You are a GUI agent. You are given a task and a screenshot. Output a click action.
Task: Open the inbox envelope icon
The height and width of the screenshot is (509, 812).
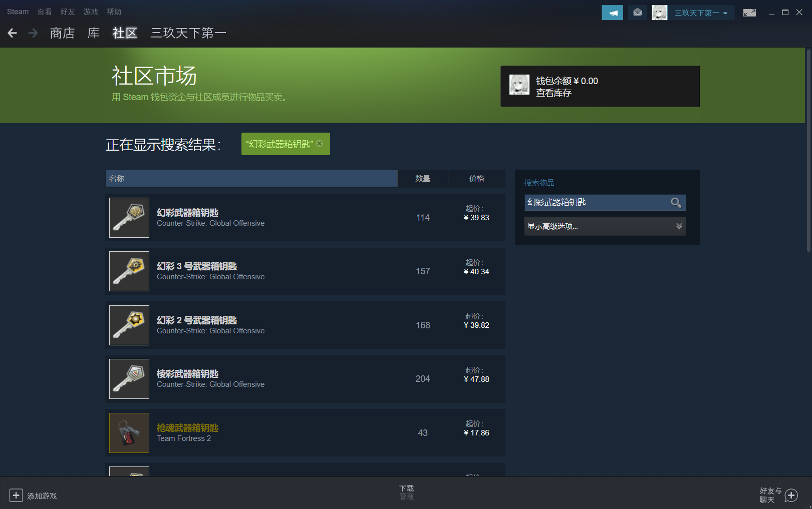pos(637,13)
